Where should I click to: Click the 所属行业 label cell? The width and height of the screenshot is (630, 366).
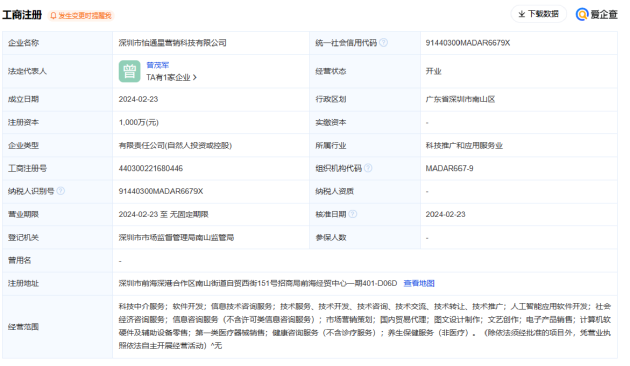coord(365,145)
